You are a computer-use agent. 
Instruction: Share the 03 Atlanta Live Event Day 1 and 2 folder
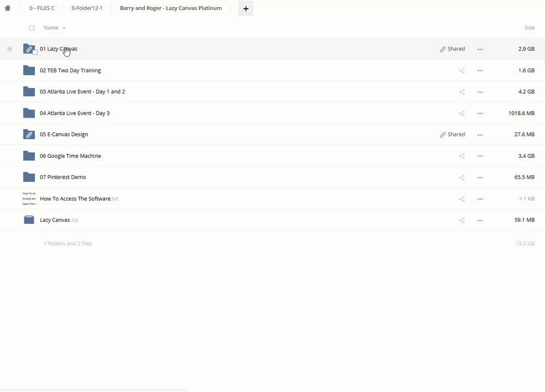pos(462,92)
